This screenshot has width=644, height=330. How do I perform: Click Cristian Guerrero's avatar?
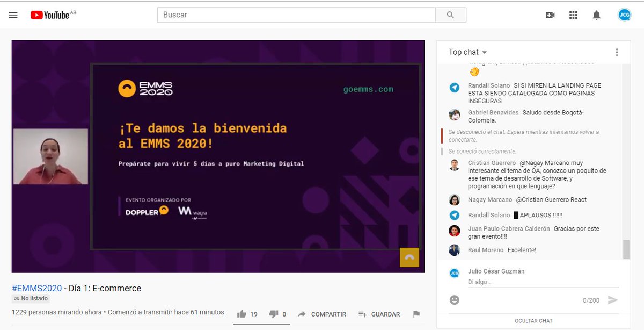click(x=455, y=165)
